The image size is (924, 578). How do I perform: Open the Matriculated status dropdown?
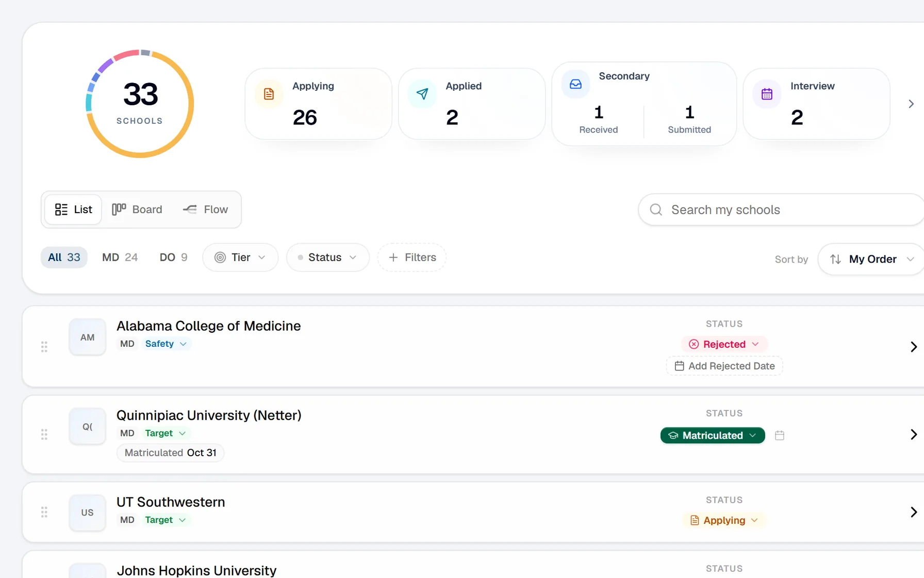(x=713, y=436)
